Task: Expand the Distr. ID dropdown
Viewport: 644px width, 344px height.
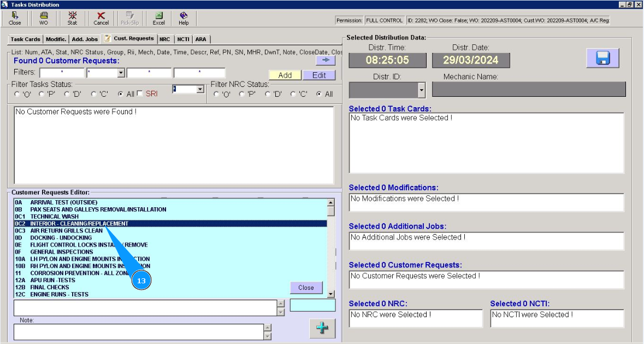Action: (x=421, y=90)
